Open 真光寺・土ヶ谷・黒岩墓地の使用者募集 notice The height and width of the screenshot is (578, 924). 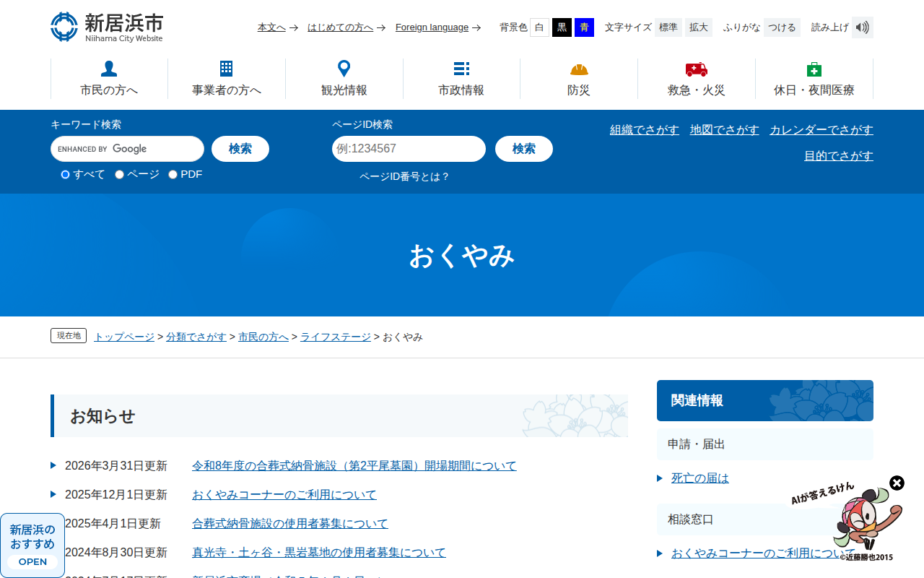319,553
